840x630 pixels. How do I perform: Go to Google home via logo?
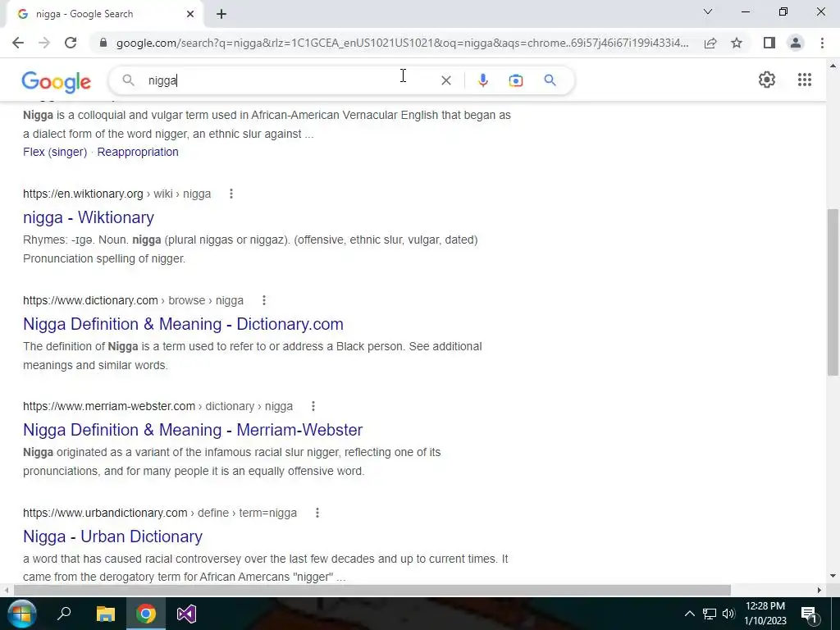tap(57, 81)
